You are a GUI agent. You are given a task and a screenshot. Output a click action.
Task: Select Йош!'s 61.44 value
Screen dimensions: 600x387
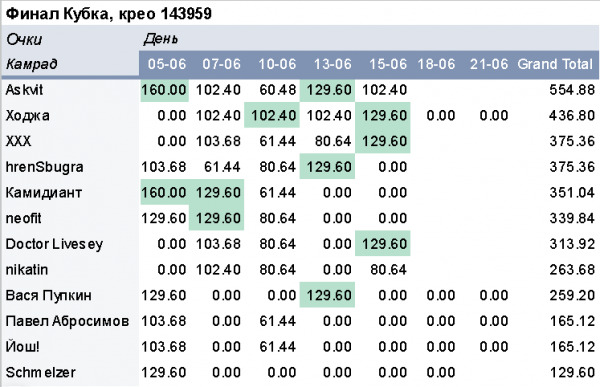tap(277, 347)
